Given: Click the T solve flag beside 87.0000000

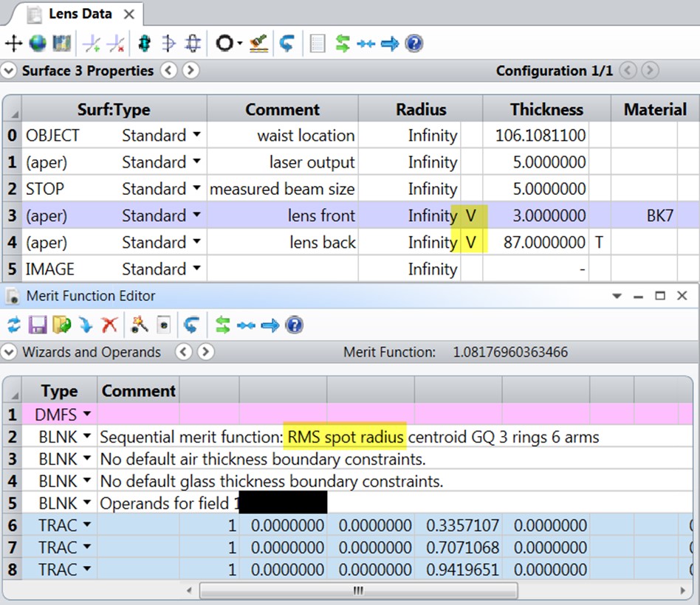Looking at the screenshot, I should (599, 242).
